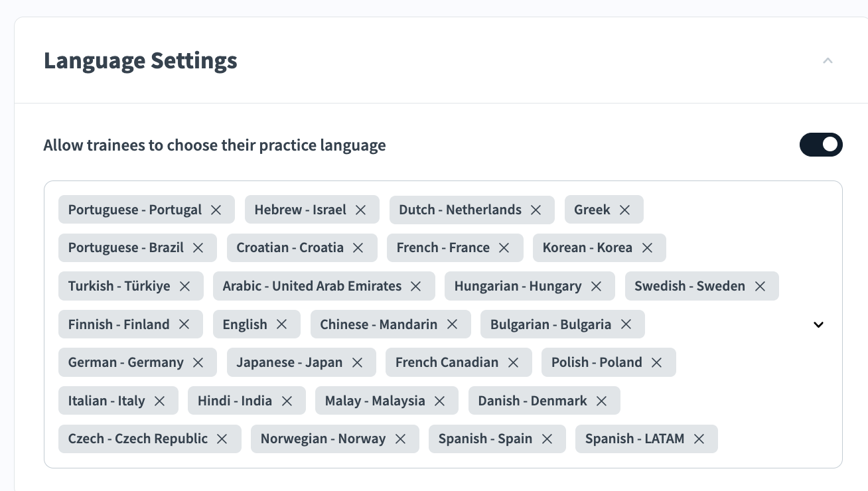This screenshot has height=491, width=868.
Task: Remove Norwegian - Norway from languages
Action: pyautogui.click(x=401, y=439)
